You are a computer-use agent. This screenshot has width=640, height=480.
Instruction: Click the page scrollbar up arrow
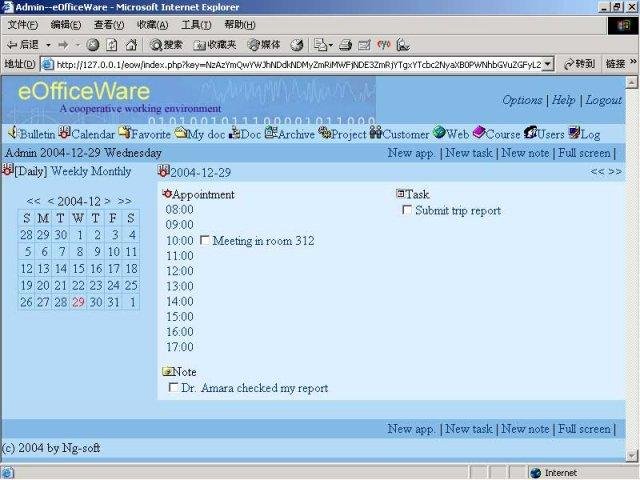tap(632, 82)
